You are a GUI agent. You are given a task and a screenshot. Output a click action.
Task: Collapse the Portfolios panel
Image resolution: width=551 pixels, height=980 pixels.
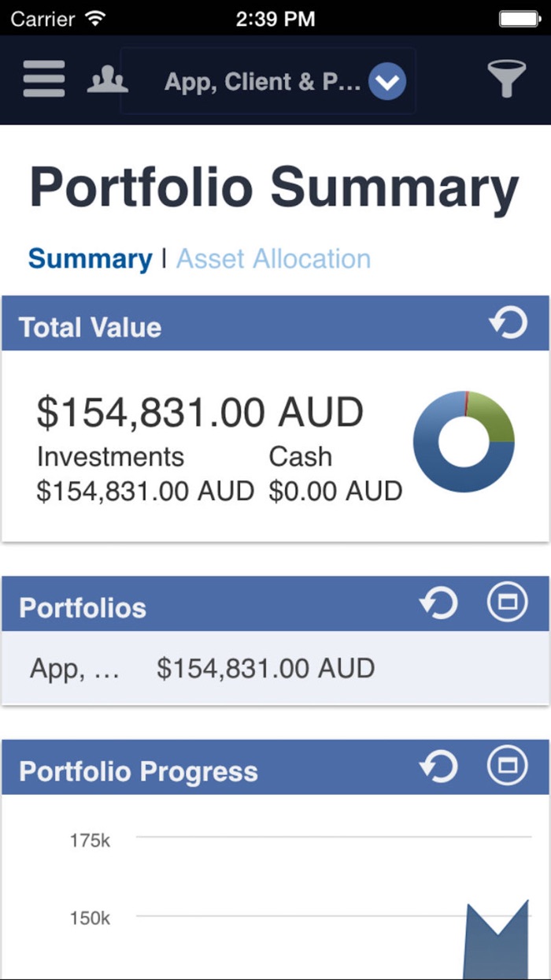click(508, 603)
